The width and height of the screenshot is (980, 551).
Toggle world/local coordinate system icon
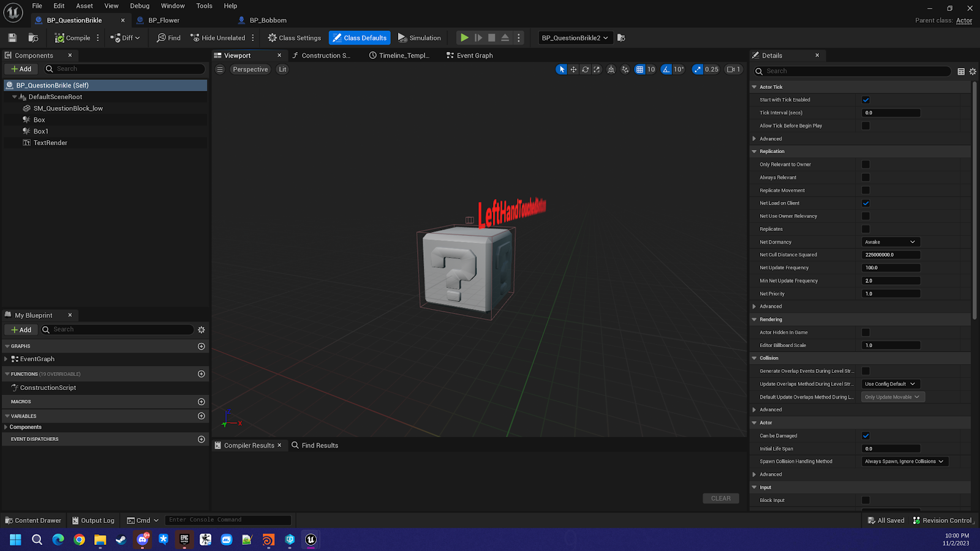pos(611,69)
